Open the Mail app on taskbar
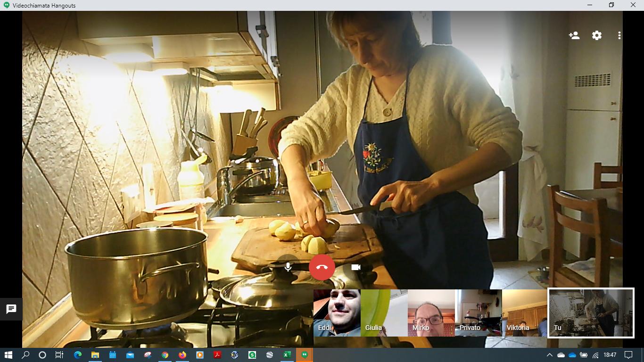644x362 pixels. pyautogui.click(x=130, y=355)
